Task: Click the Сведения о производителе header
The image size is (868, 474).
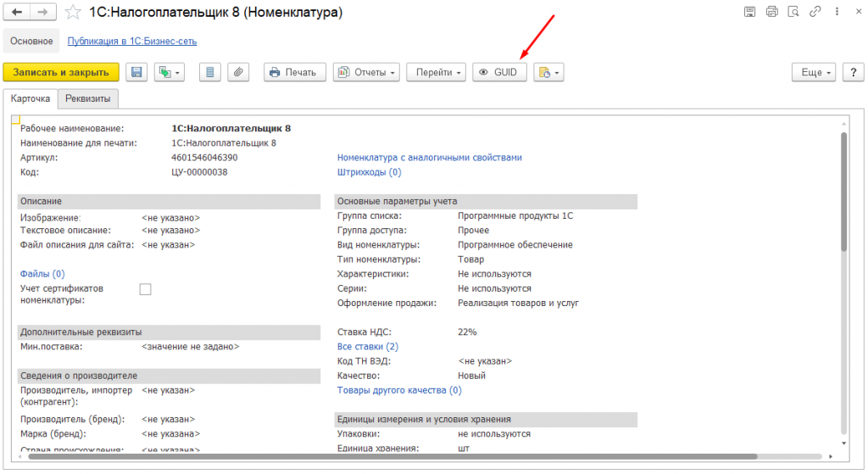Action: click(x=169, y=376)
